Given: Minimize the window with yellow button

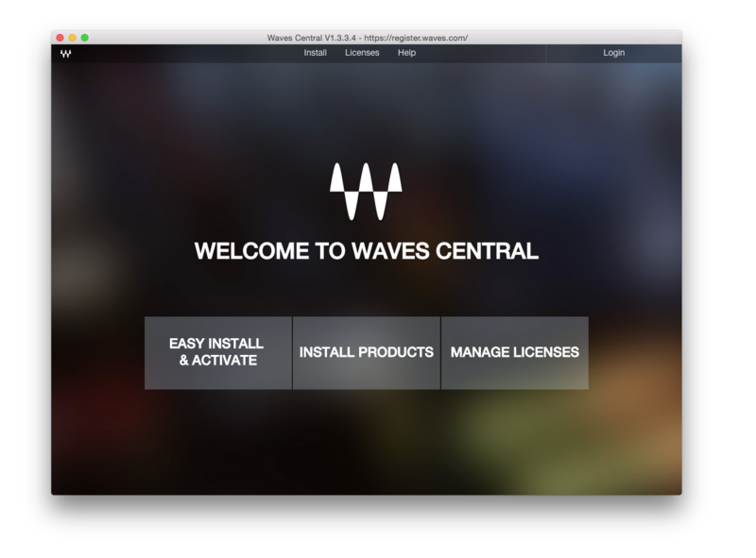Looking at the screenshot, I should 73,38.
